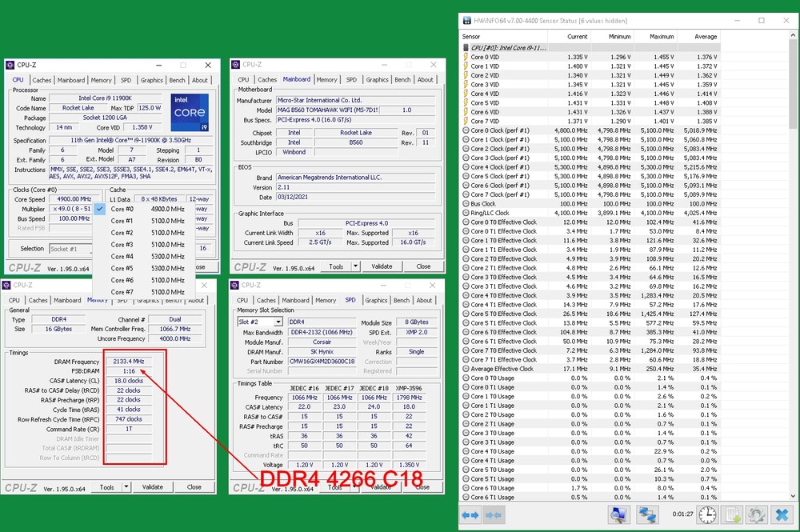The width and height of the screenshot is (800, 532).
Task: Select Core #7 in the core menu
Action: click(x=144, y=292)
